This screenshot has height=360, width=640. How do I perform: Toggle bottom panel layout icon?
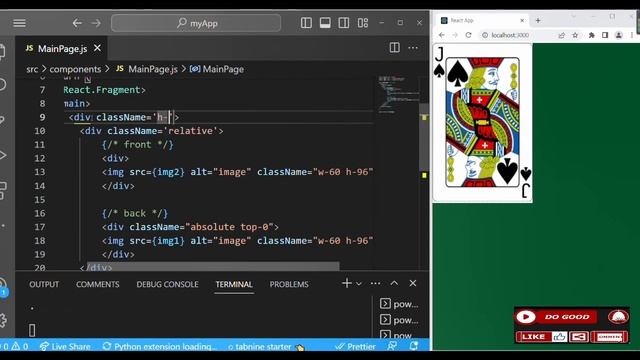pos(325,23)
